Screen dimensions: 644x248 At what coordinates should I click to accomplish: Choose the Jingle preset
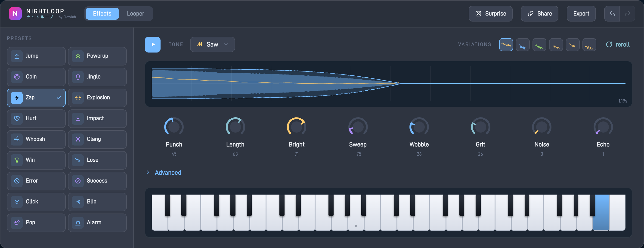tap(97, 77)
